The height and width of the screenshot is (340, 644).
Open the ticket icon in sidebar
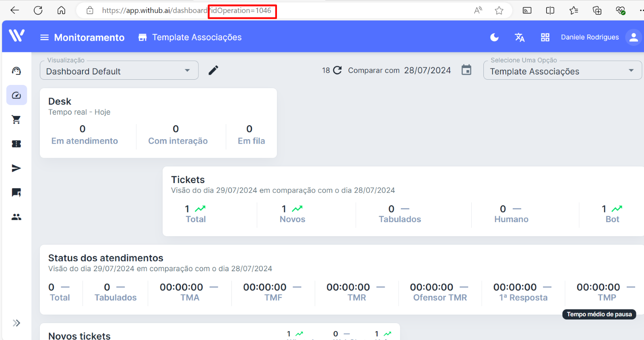[17, 144]
